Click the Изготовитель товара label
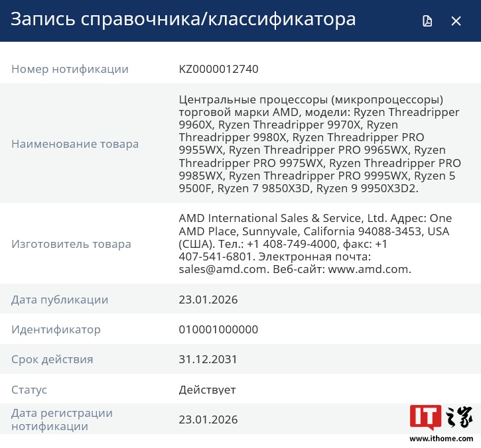 (x=71, y=244)
